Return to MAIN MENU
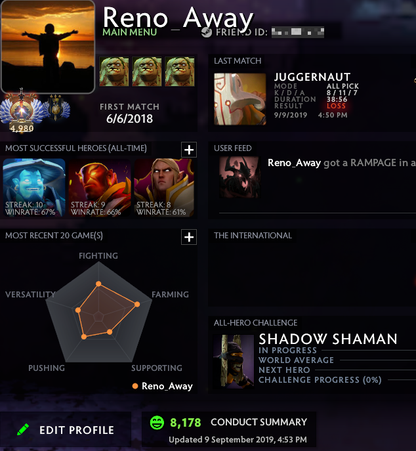The height and width of the screenshot is (451, 416). click(x=130, y=32)
